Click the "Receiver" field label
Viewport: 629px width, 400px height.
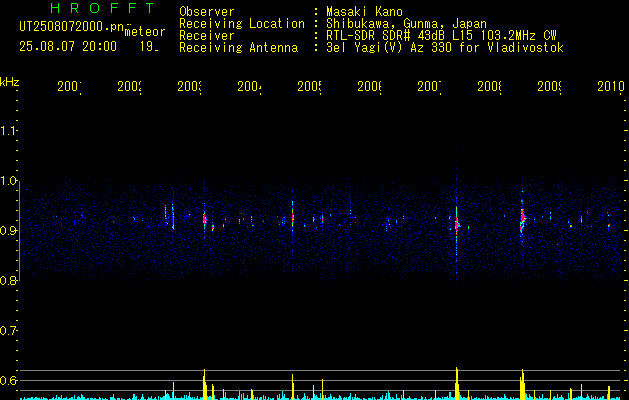pos(207,36)
